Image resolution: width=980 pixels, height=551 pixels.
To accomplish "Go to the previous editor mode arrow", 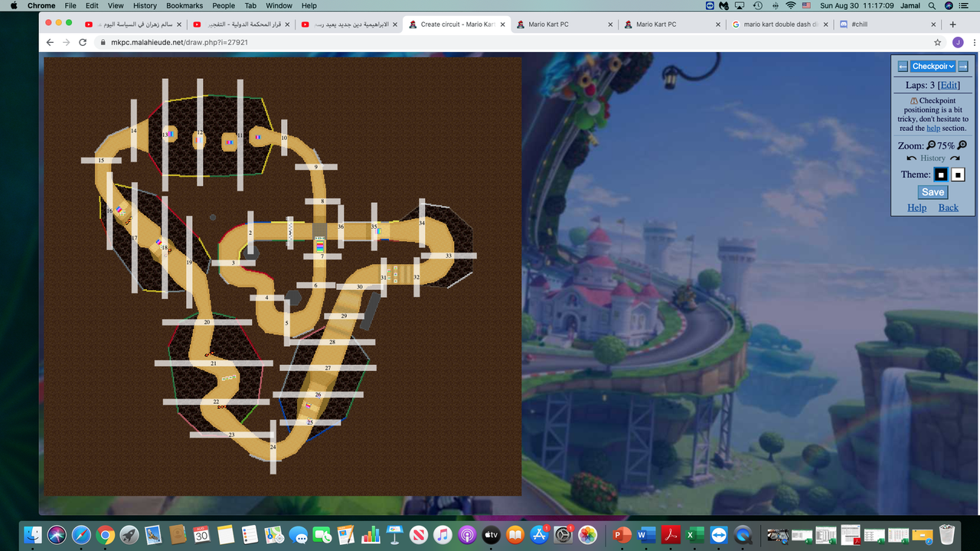I will (903, 67).
